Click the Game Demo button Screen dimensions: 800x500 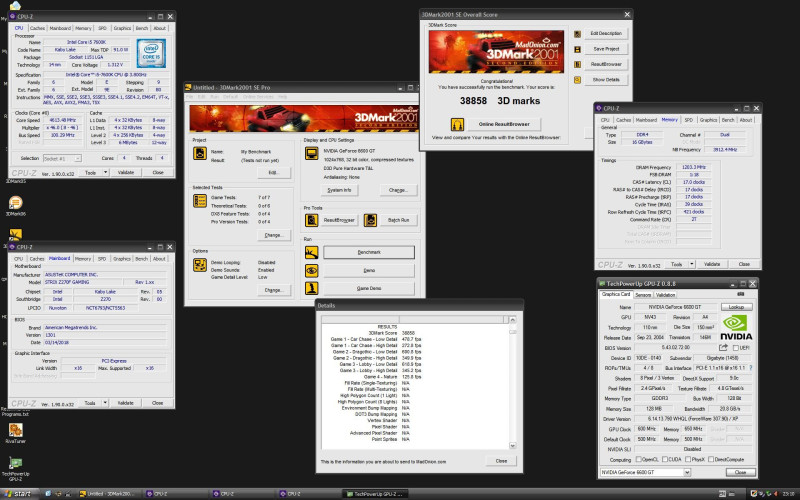[x=369, y=288]
